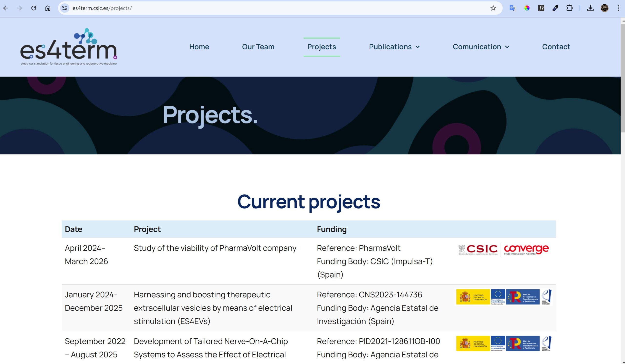Click the January 2024-December 2025 date cell
The image size is (625, 364).
94,301
